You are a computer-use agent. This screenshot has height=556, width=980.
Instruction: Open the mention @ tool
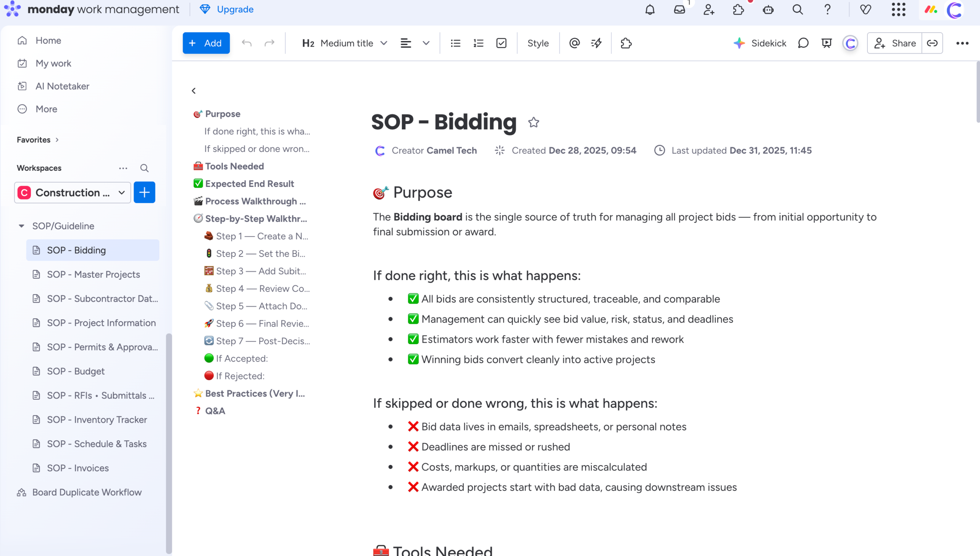click(574, 43)
